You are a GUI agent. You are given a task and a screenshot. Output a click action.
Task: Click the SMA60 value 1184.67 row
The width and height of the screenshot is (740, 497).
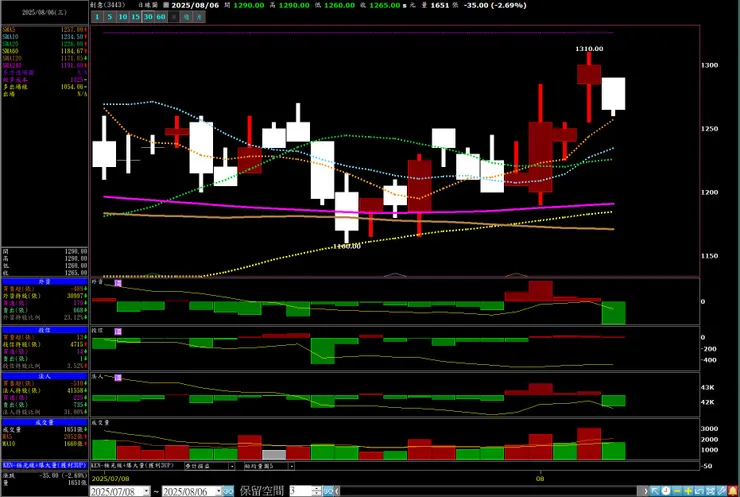tap(44, 51)
